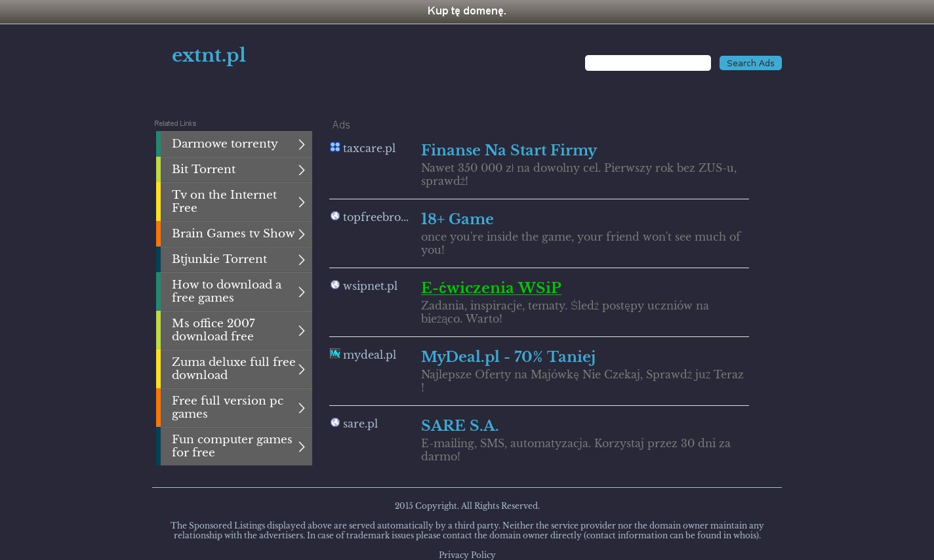Open the Finanse Na Start Firmy ad
Viewport: 934px width, 560px height.
coord(508,150)
